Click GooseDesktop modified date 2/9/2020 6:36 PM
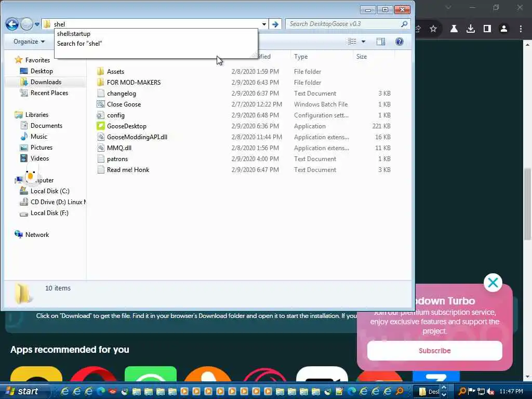Viewport: 532px width, 399px height. pyautogui.click(x=255, y=126)
